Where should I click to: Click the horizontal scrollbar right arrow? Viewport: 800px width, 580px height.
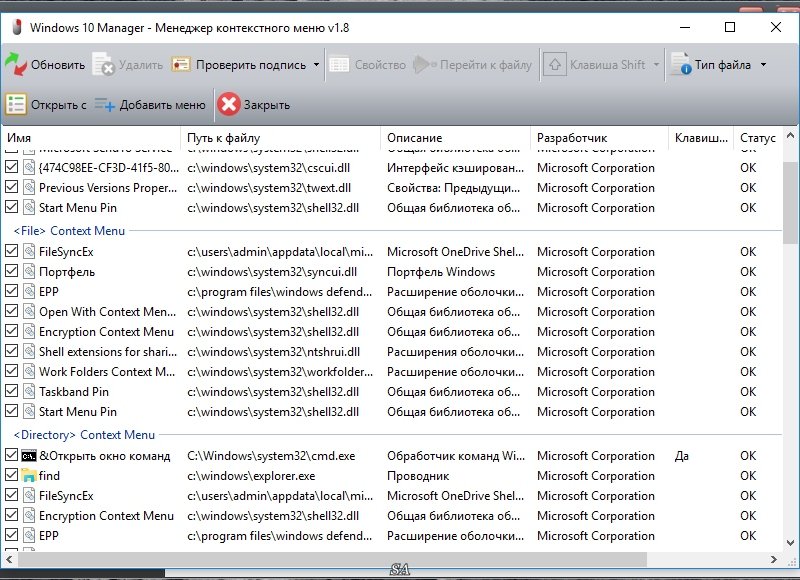tap(774, 560)
